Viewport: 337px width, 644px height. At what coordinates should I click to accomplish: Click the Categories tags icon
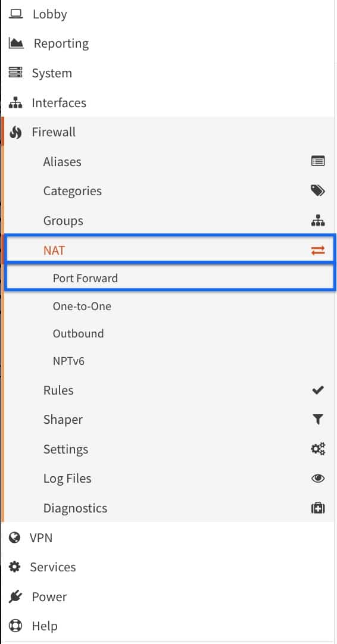click(x=318, y=190)
